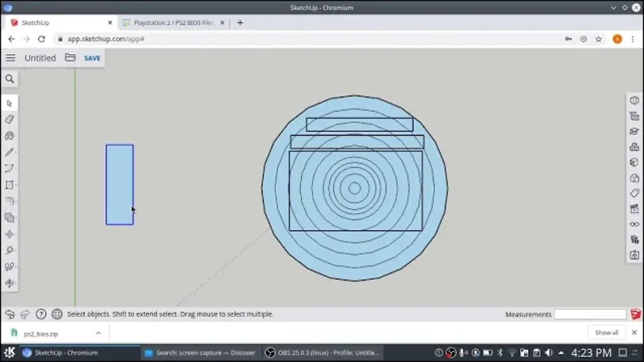This screenshot has width=644, height=362.
Task: Select the Orbit tool
Action: (9, 283)
